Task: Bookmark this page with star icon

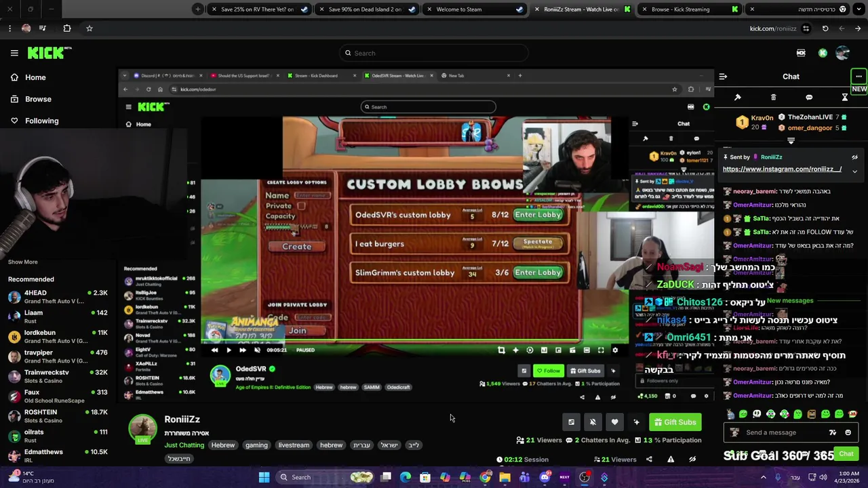Action: tap(89, 28)
